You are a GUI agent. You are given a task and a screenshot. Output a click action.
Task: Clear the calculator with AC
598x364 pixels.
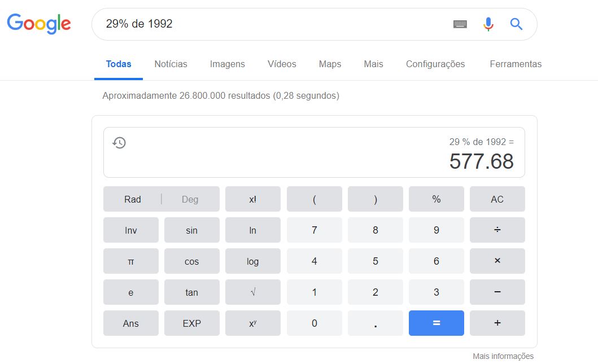[x=497, y=199]
